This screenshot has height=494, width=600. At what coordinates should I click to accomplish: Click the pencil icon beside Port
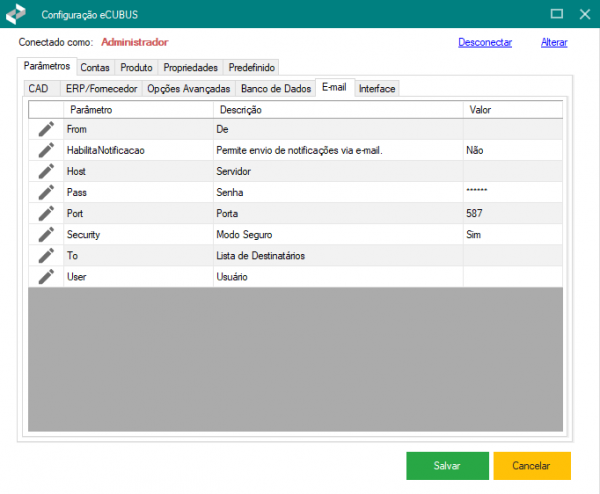tap(46, 214)
